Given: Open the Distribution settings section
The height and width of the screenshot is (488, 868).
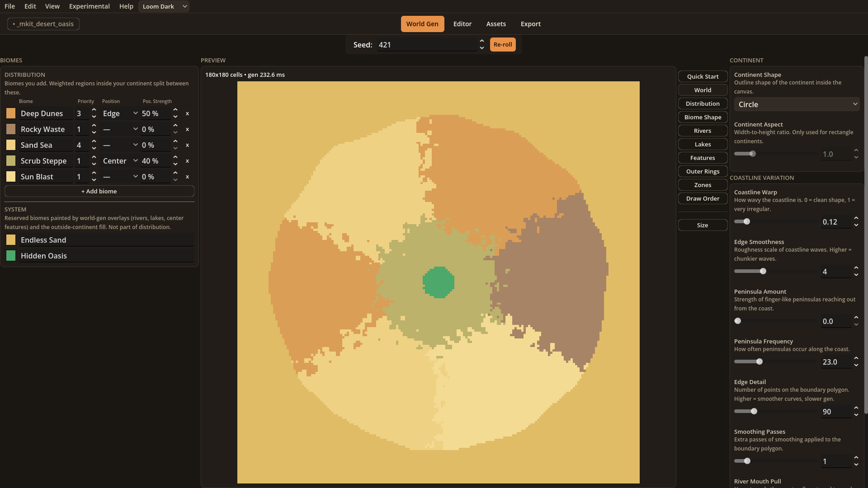Looking at the screenshot, I should tap(703, 103).
